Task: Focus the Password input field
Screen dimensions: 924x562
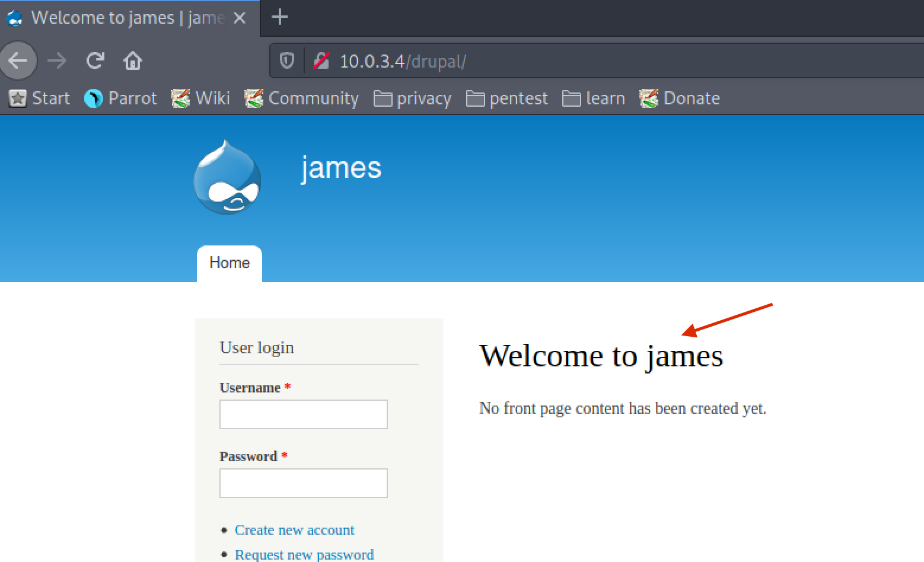Action: [303, 483]
